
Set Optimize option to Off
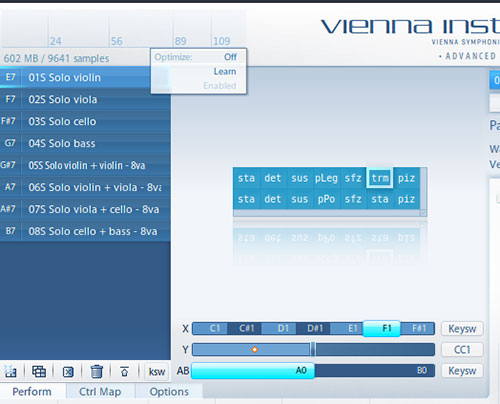(x=230, y=57)
